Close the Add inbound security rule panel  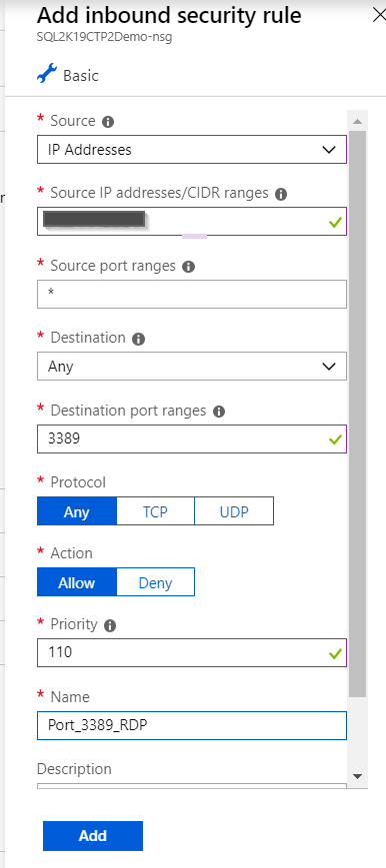pyautogui.click(x=379, y=15)
